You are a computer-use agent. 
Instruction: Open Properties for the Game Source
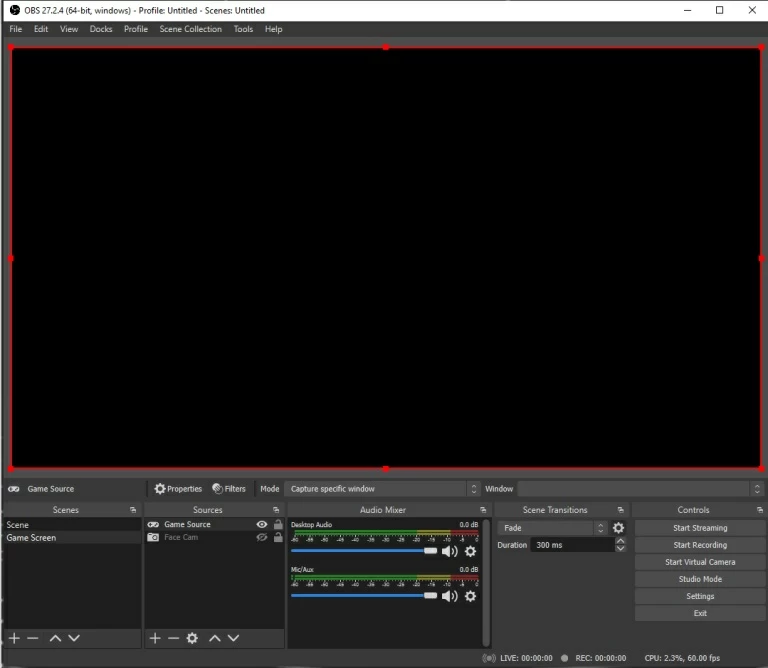[x=178, y=489]
